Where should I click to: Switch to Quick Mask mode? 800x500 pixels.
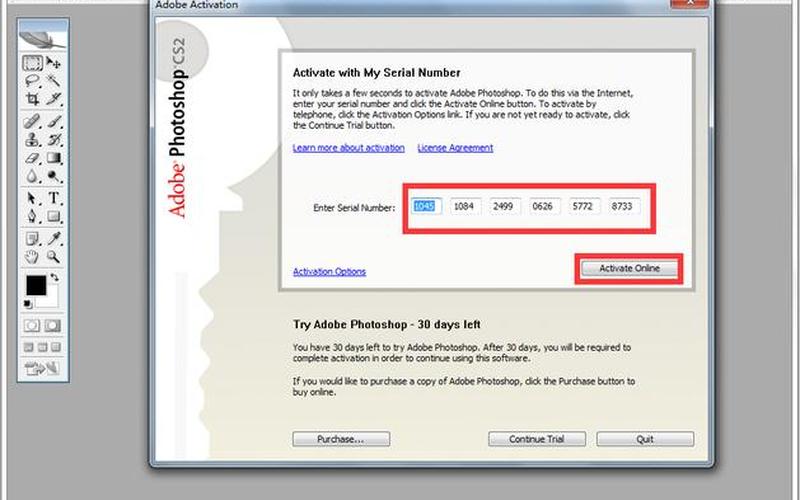pyautogui.click(x=53, y=326)
